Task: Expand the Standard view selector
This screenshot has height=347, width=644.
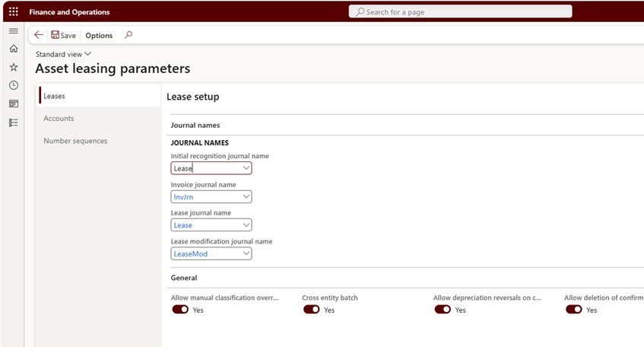Action: pos(63,54)
